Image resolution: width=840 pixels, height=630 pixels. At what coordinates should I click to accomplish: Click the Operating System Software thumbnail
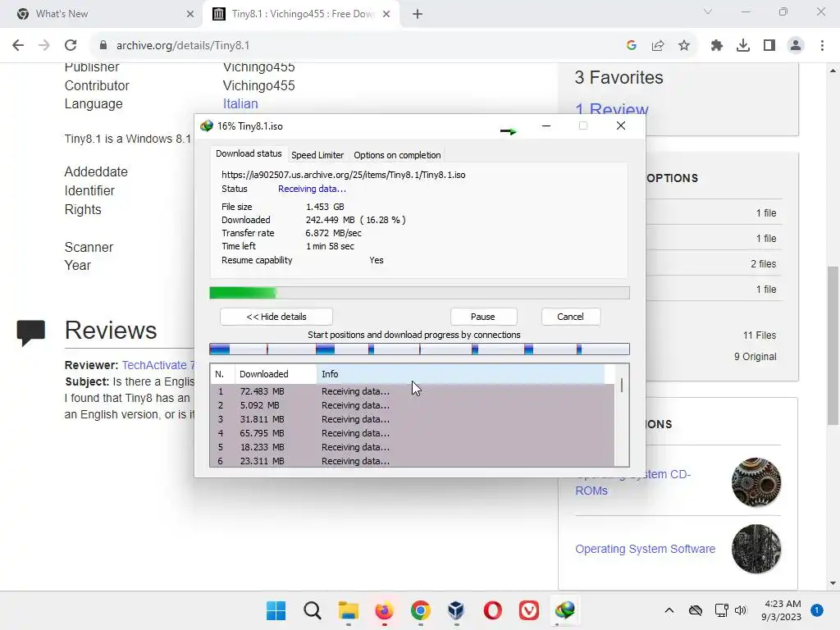click(756, 549)
